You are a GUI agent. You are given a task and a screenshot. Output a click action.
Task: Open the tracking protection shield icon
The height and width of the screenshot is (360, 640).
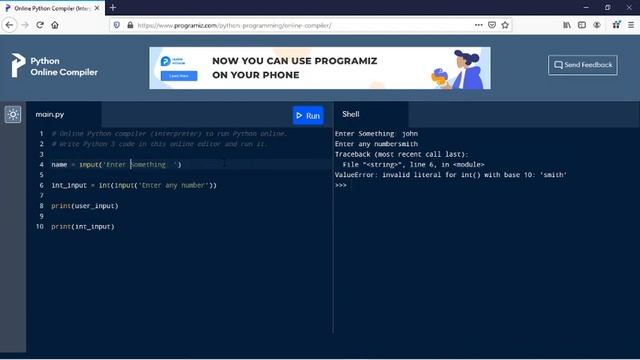[117, 25]
